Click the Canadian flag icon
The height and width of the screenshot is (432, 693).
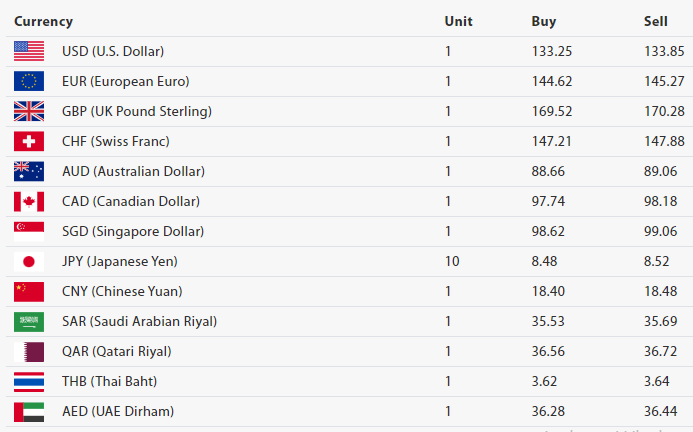29,201
